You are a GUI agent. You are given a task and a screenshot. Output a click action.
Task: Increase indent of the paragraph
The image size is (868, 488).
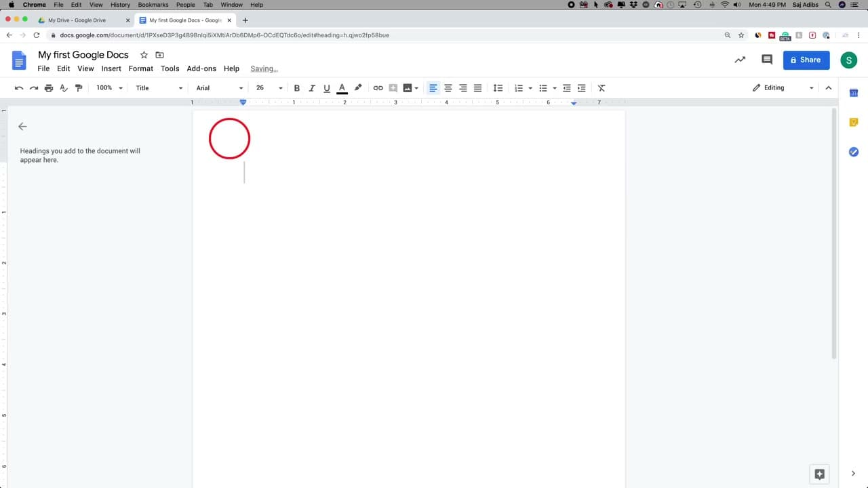click(x=581, y=88)
